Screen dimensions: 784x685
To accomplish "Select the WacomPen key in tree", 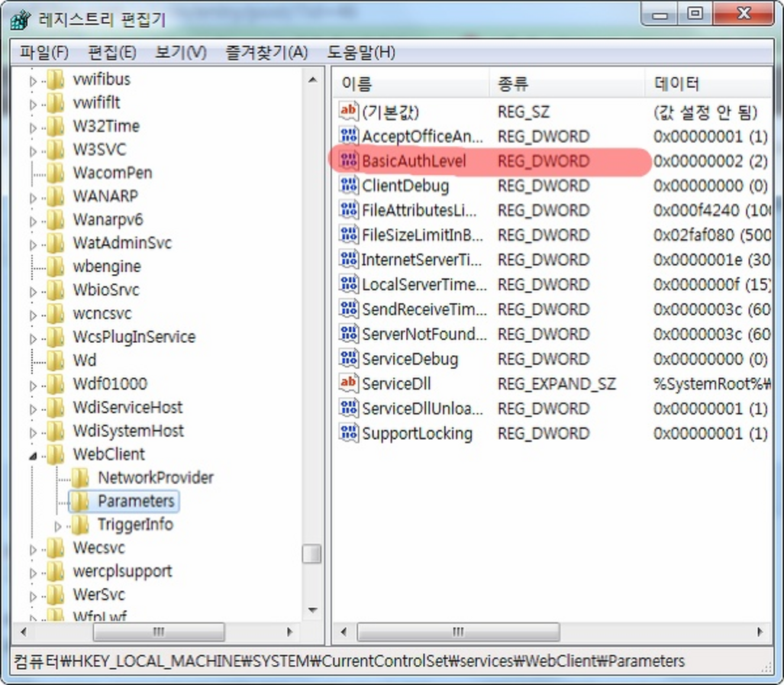I will 112,173.
